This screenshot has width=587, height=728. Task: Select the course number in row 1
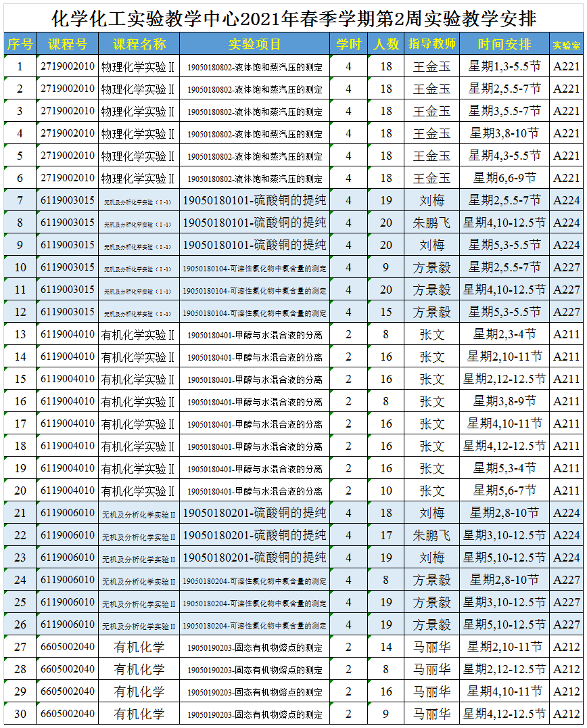(x=68, y=66)
